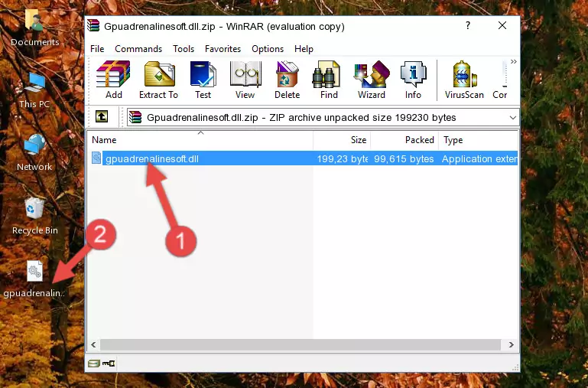Click the horizontal scrollbar right arrow
Viewport: 588px width, 388px height.
coord(511,344)
